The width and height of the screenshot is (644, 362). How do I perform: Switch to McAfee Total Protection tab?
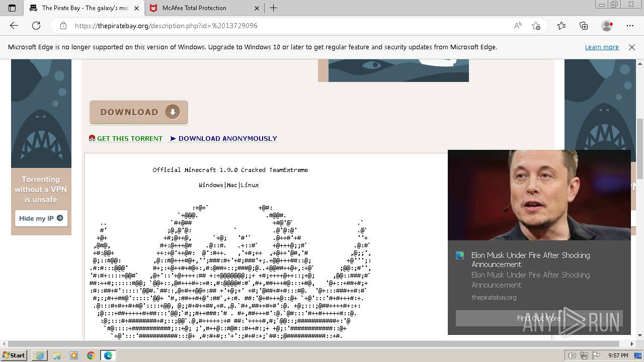click(204, 8)
